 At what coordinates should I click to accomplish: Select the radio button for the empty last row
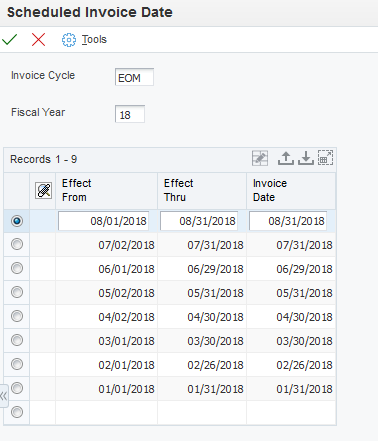[x=17, y=412]
